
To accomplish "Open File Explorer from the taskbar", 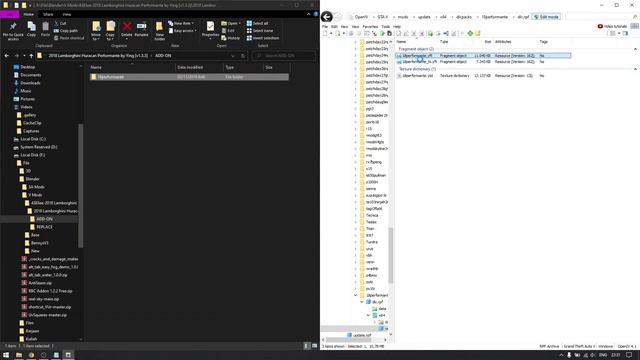I will (x=19, y=355).
